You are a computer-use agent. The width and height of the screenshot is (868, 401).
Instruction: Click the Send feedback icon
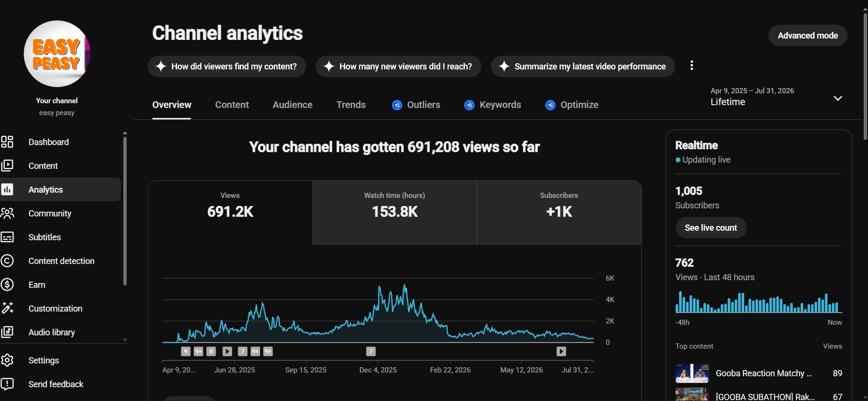coord(7,384)
